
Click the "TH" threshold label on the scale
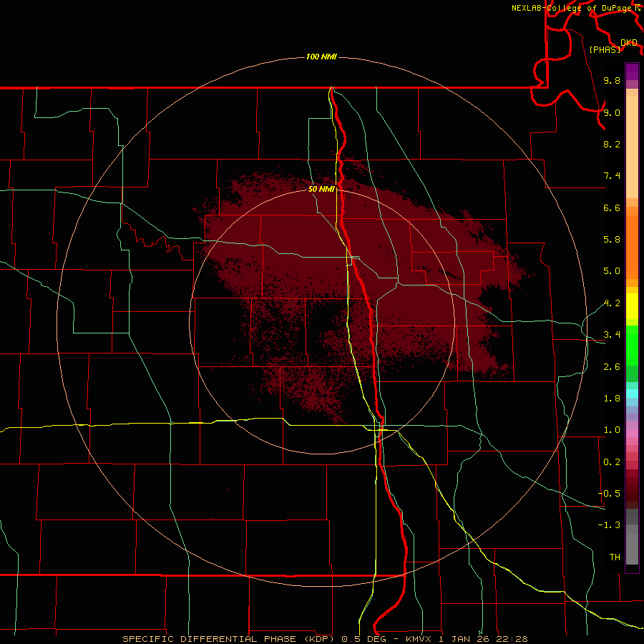615,557
